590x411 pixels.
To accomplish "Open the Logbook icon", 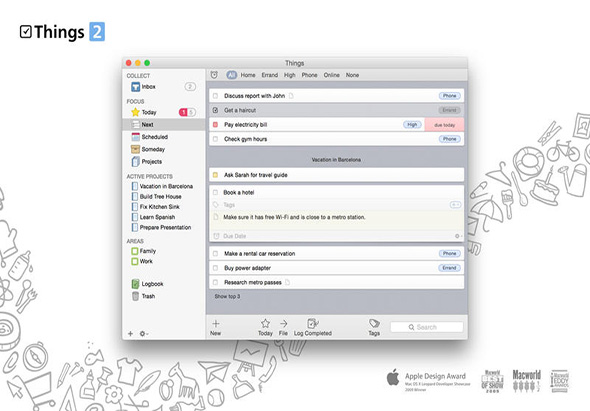I will point(135,284).
